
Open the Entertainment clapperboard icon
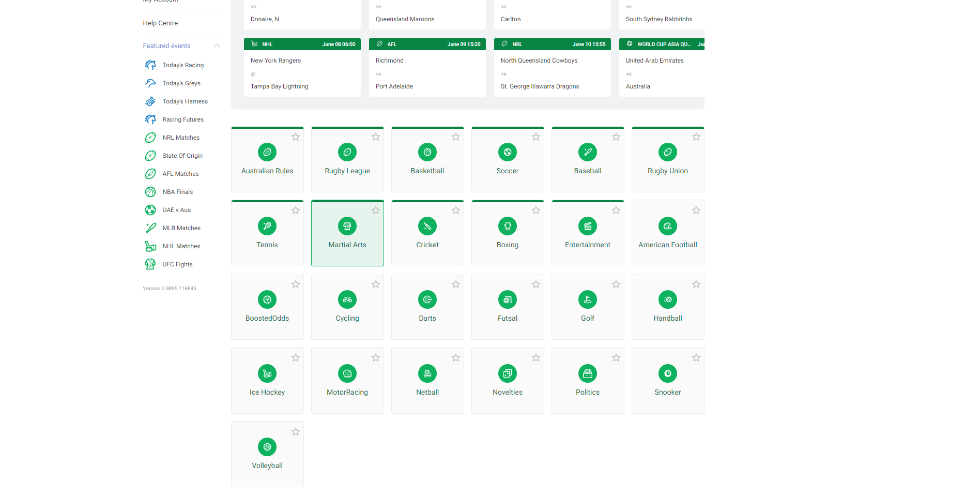tap(588, 226)
